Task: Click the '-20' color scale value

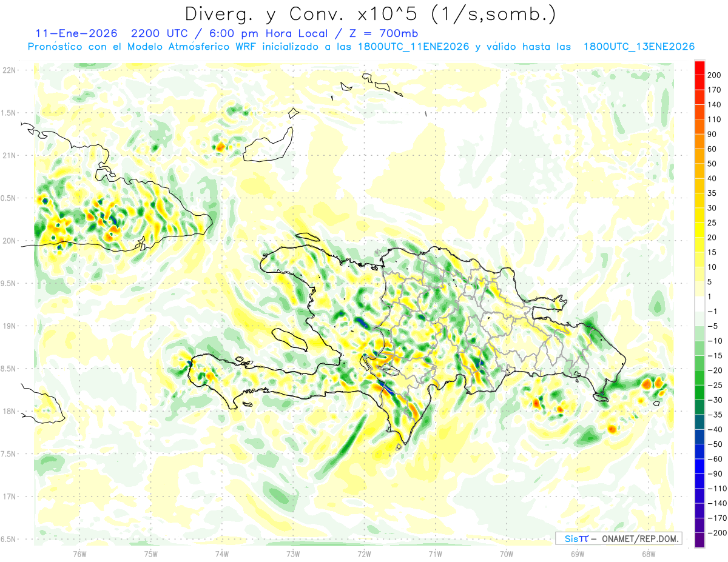Action: click(715, 371)
